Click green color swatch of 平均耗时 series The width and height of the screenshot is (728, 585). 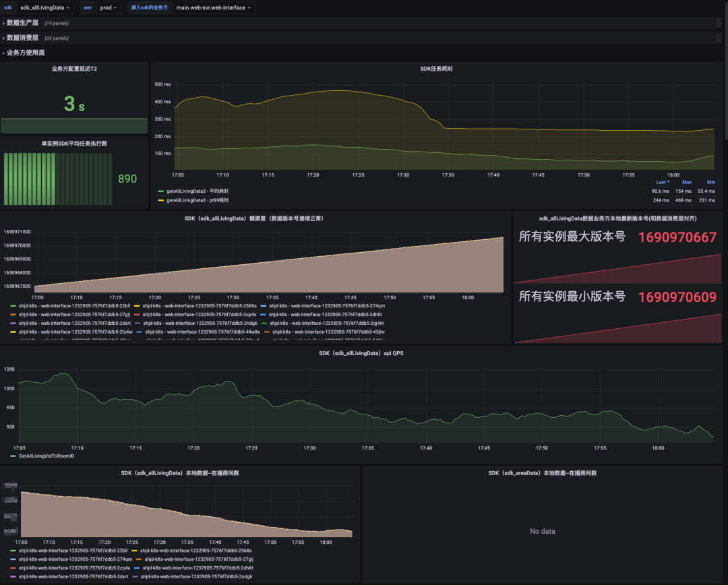click(160, 191)
